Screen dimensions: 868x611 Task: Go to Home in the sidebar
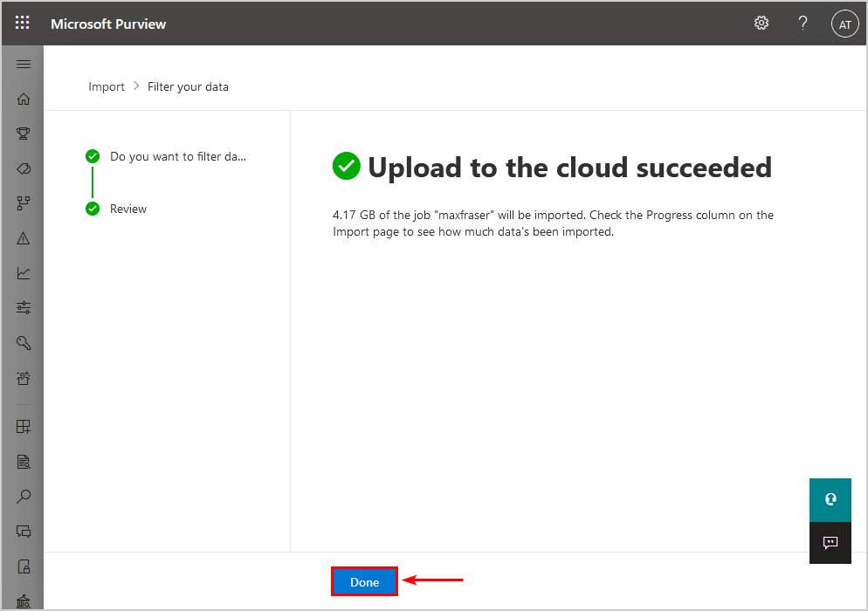[x=24, y=99]
